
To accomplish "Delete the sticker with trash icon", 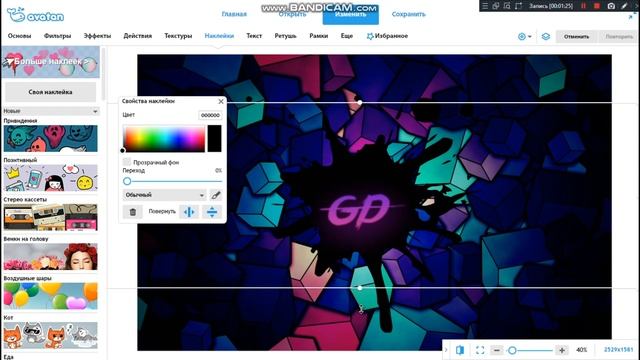I will [133, 212].
